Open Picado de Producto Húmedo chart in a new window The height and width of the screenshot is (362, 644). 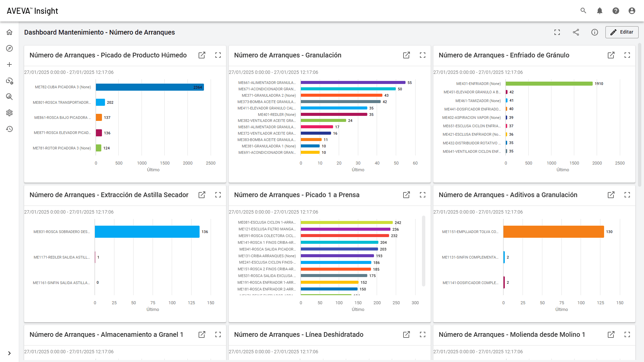[x=202, y=55]
